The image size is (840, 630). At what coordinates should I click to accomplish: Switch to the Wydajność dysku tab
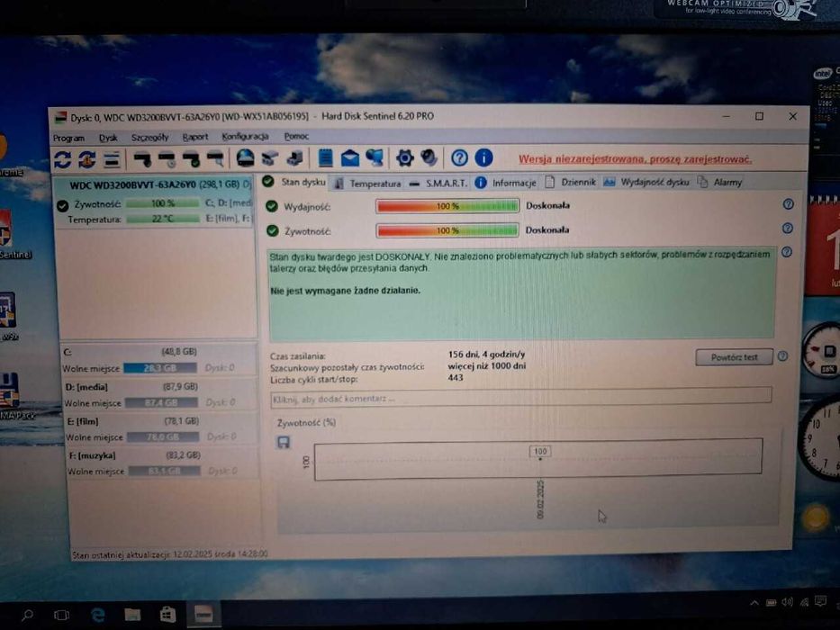[646, 182]
